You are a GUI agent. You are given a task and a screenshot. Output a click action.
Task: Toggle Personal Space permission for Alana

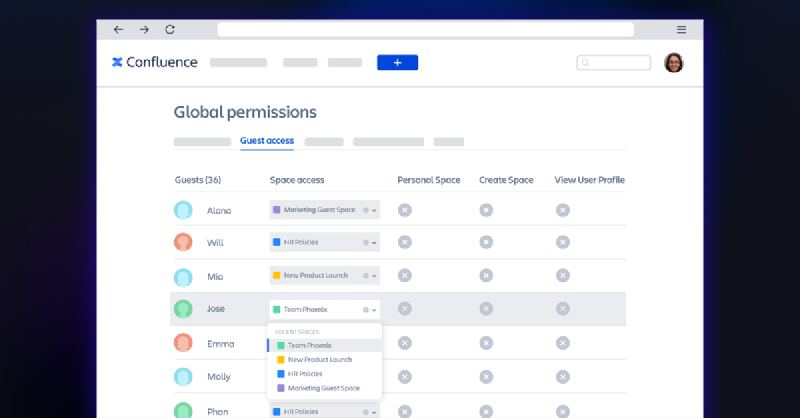pos(405,210)
